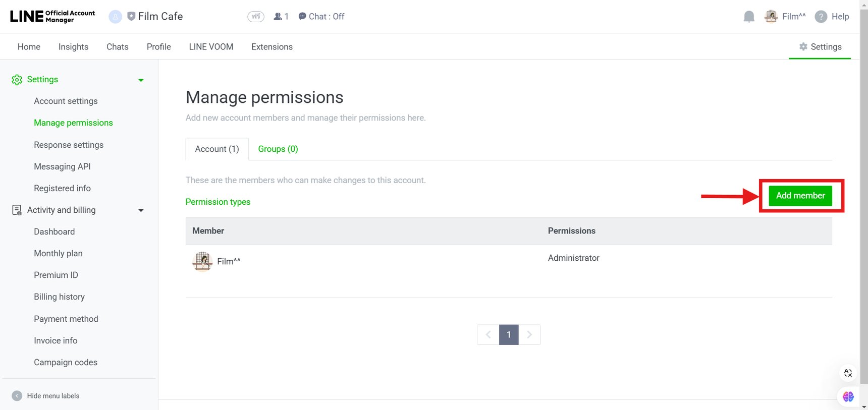Screen dimensions: 868x410
Task: Go to pagination page 1
Action: [509, 335]
